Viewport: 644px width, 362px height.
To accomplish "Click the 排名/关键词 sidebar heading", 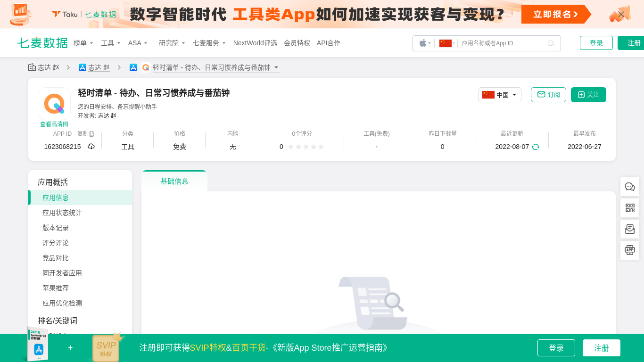I will [58, 321].
